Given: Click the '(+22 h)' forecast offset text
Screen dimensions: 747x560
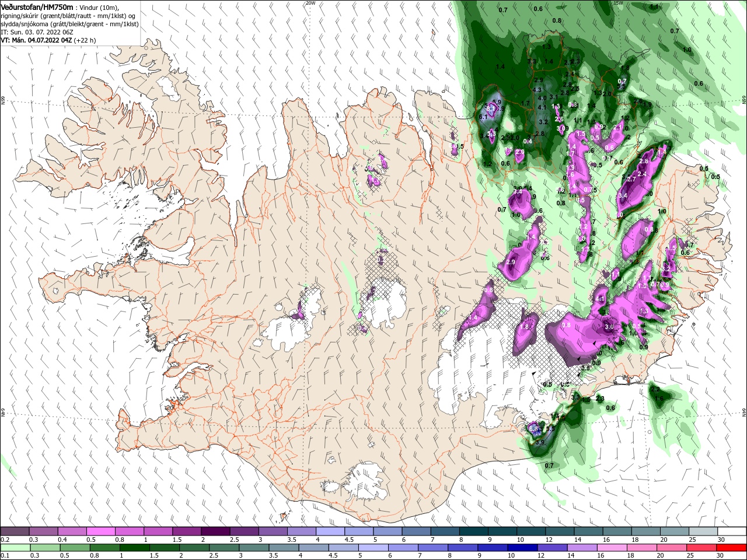Looking at the screenshot, I should (x=85, y=40).
